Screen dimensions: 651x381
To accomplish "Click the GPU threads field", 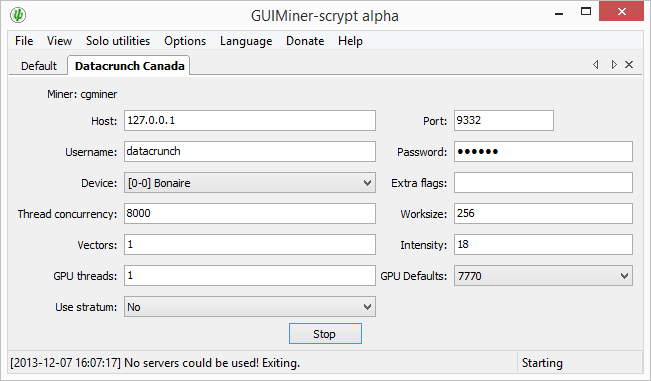I will pos(250,276).
